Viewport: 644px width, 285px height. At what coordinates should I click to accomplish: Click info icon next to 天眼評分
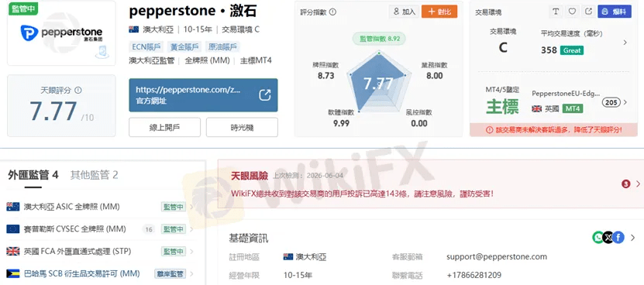pos(78,90)
